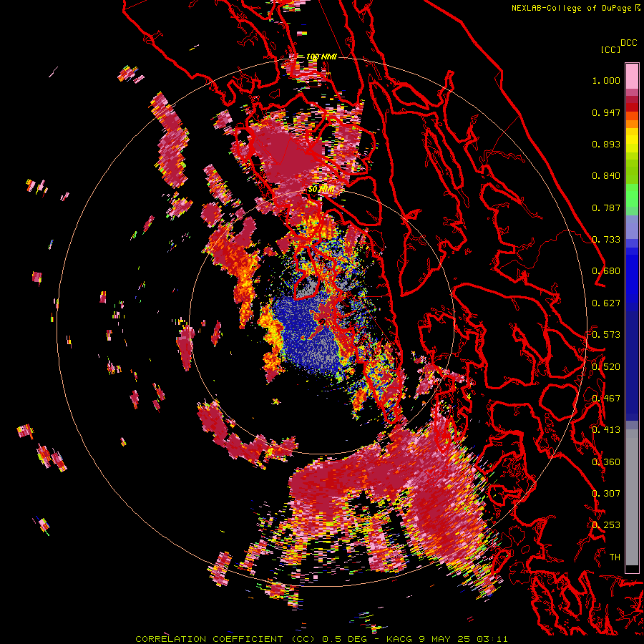The width and height of the screenshot is (644, 644).
Task: Click the 0.253 color scale value
Action: point(606,525)
